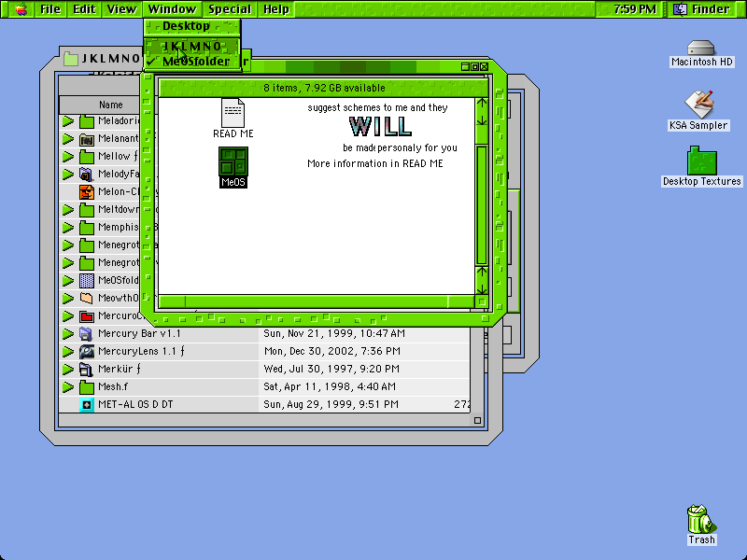747x560 pixels.
Task: Click the 8 items, 7.92 GB available status
Action: pos(324,88)
